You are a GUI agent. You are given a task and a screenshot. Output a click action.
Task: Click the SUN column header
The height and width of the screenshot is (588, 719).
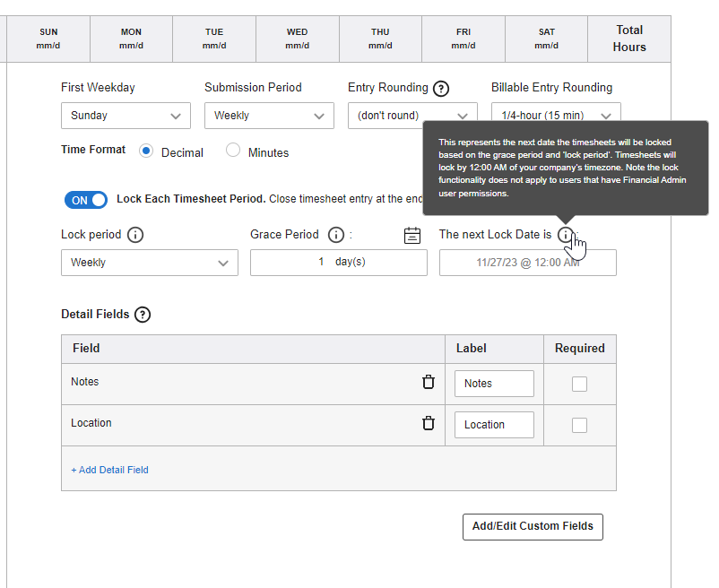tap(48, 39)
